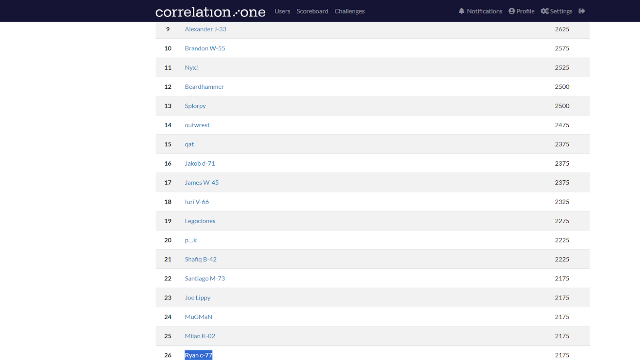The width and height of the screenshot is (640, 364).
Task: Open MuGMaN user profile
Action: (x=198, y=317)
